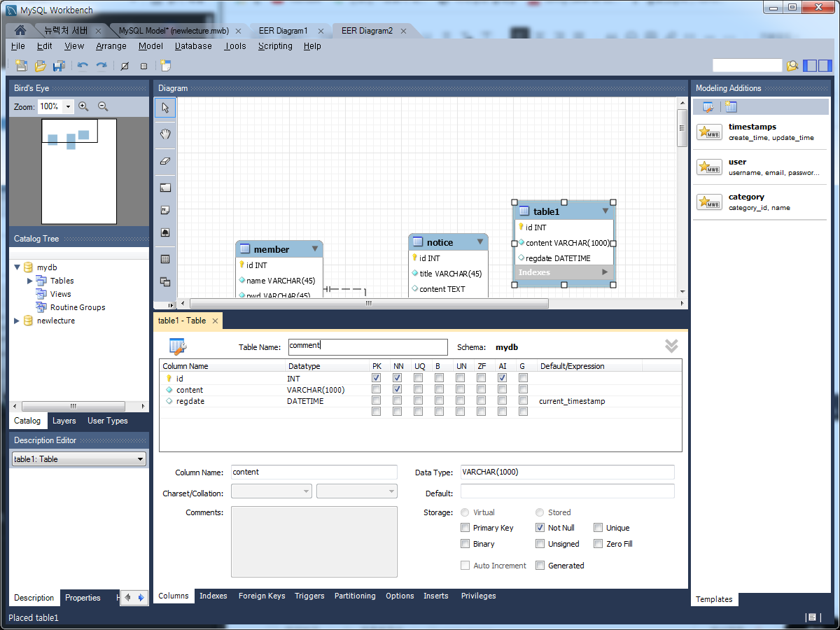Switch to the Indexes tab
Viewport: 840px width, 630px height.
coord(213,596)
